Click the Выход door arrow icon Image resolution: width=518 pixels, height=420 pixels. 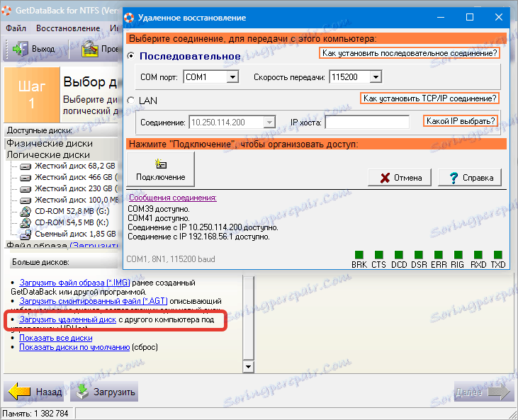coord(21,49)
